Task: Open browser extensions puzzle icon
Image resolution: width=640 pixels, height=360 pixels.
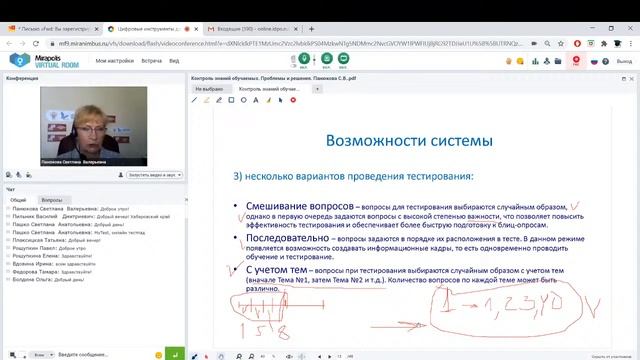Action: (604, 43)
